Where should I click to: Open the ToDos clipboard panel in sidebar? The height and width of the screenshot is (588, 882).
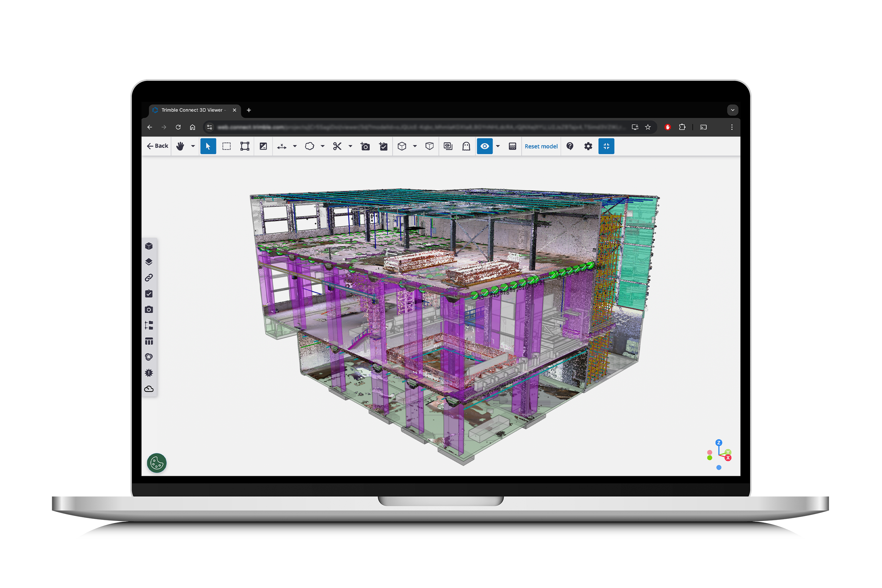(x=149, y=293)
